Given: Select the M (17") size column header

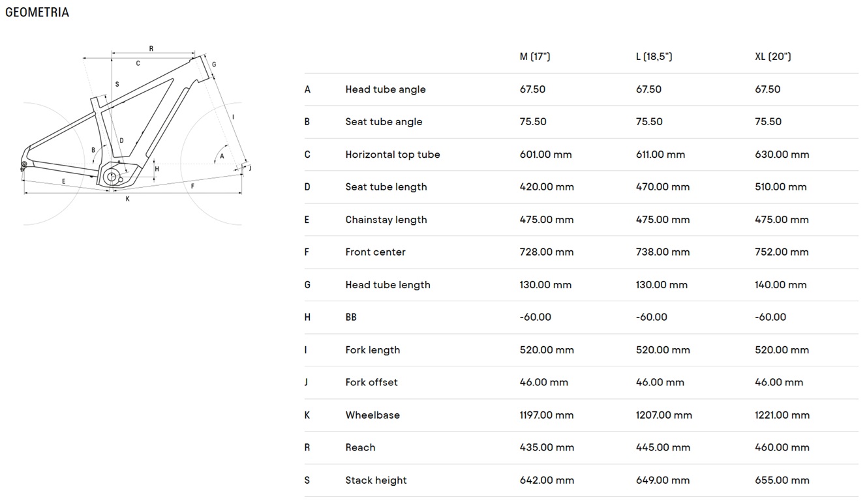Looking at the screenshot, I should tap(535, 57).
